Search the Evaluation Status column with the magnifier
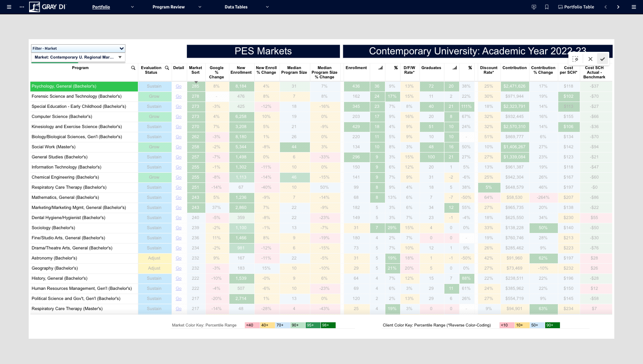This screenshot has height=364, width=643. (167, 68)
